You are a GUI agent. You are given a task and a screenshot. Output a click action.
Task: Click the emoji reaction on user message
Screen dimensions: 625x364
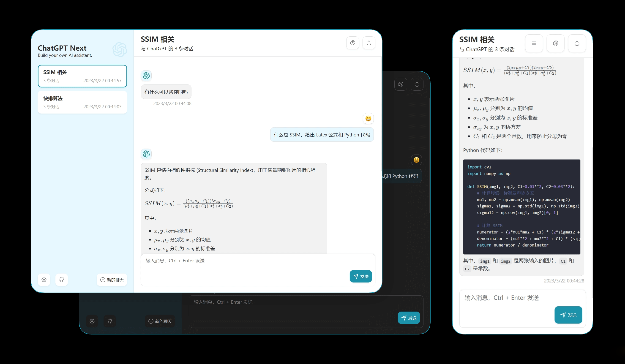click(x=368, y=118)
